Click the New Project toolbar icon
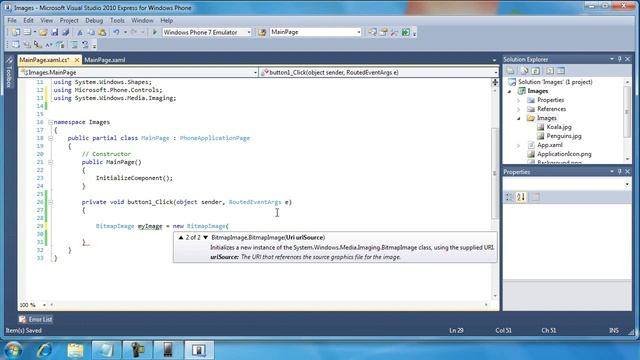Image resolution: width=640 pixels, height=360 pixels. (16, 32)
